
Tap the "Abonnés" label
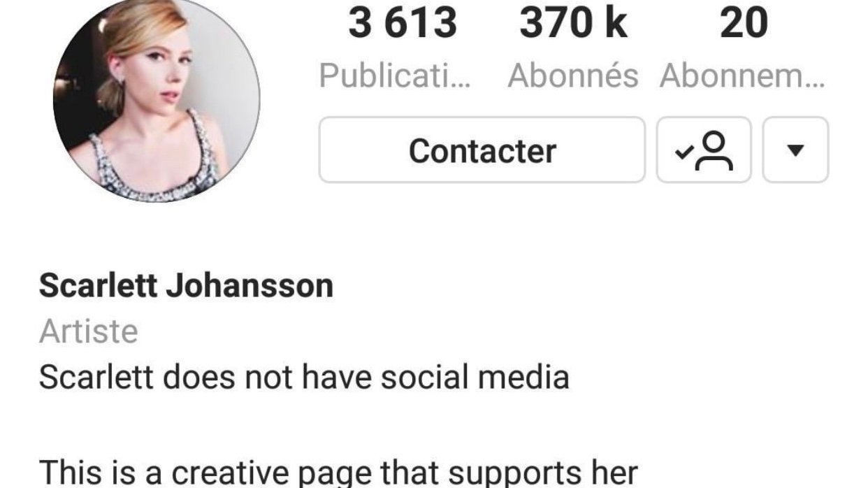[x=573, y=76]
